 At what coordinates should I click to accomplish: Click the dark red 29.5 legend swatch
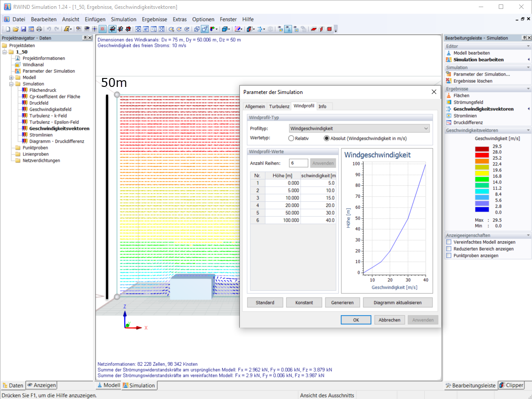pyautogui.click(x=482, y=148)
